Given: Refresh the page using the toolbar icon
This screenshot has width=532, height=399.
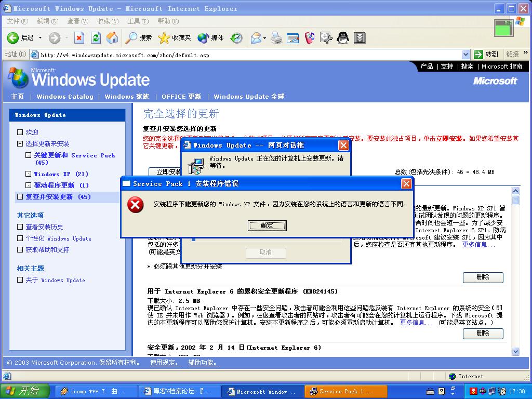Looking at the screenshot, I should click(96, 37).
